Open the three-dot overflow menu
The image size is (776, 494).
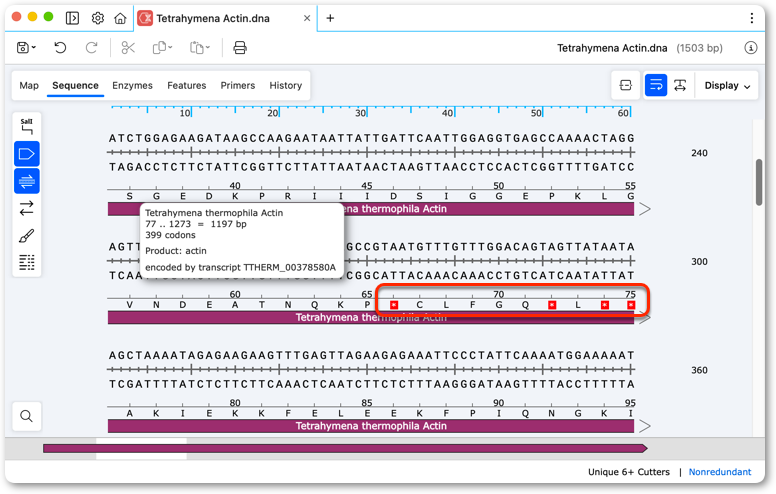(752, 18)
